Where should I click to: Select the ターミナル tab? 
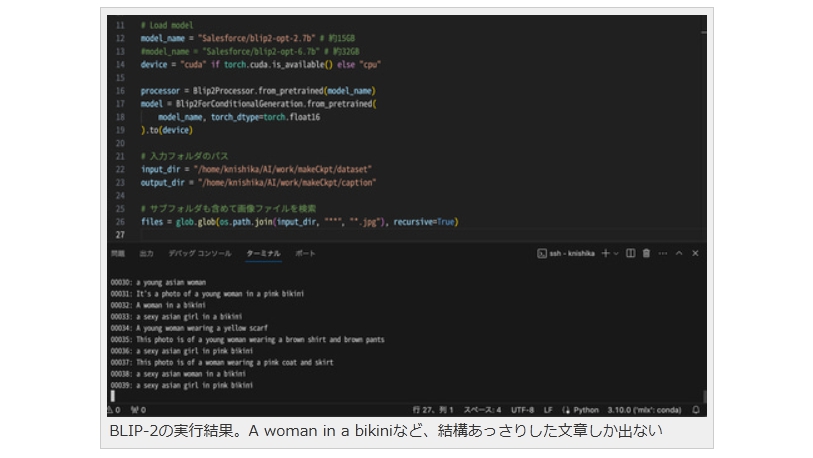tap(263, 254)
